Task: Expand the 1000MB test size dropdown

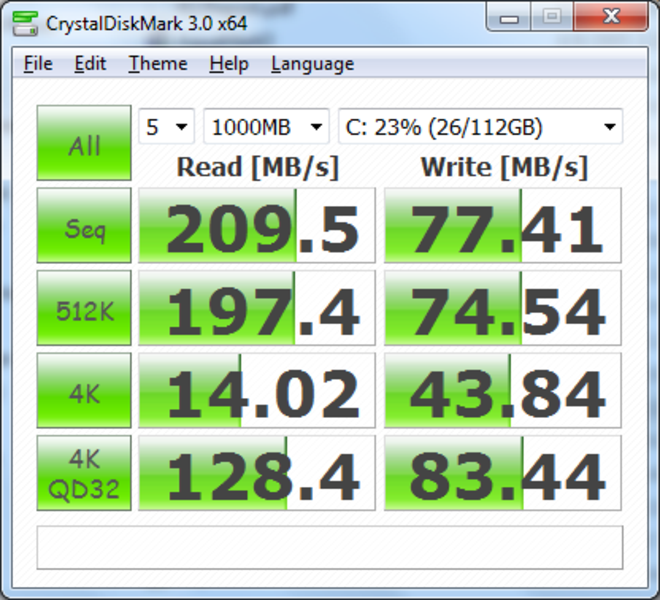Action: point(266,126)
